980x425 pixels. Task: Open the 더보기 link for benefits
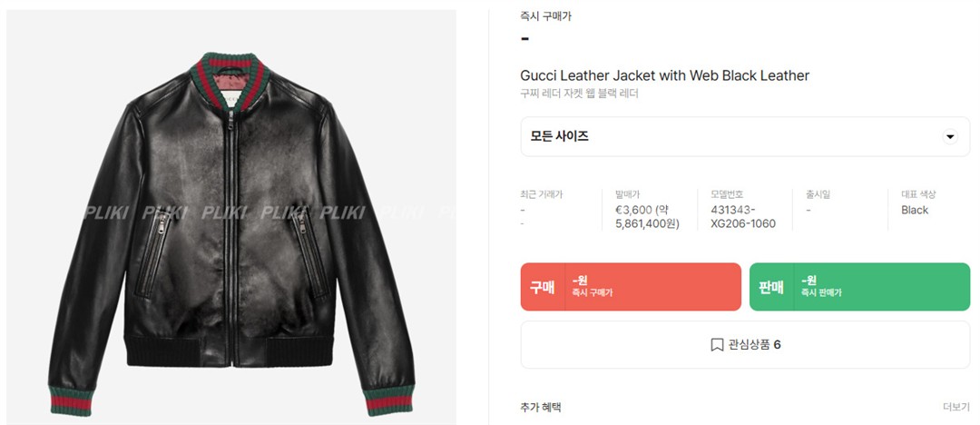click(x=956, y=408)
